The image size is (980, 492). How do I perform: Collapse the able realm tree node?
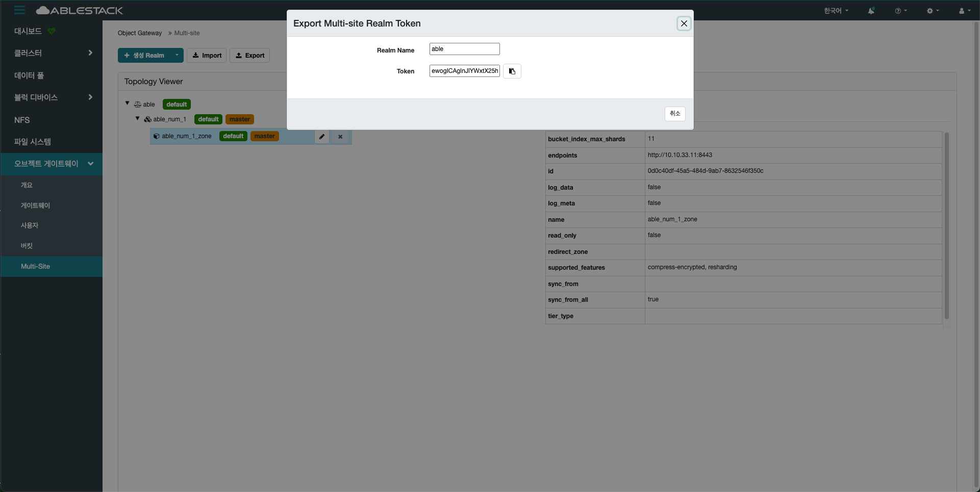128,103
